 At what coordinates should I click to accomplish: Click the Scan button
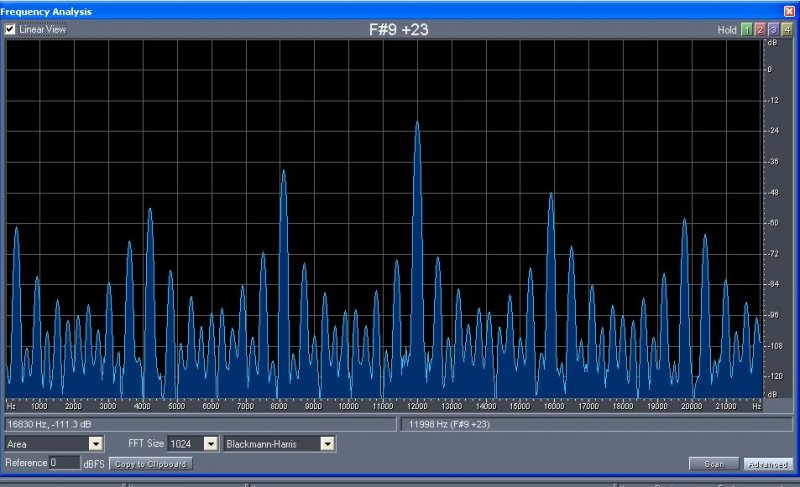pyautogui.click(x=714, y=464)
